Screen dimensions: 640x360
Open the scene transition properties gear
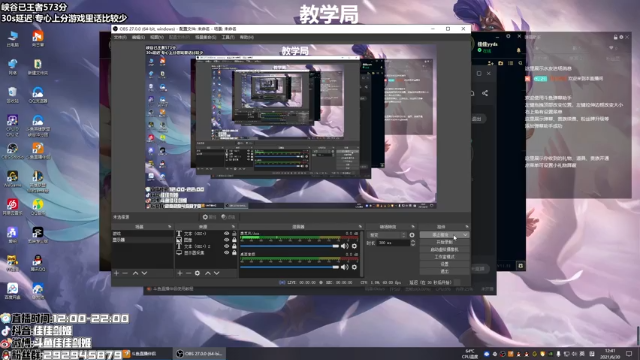pyautogui.click(x=412, y=235)
